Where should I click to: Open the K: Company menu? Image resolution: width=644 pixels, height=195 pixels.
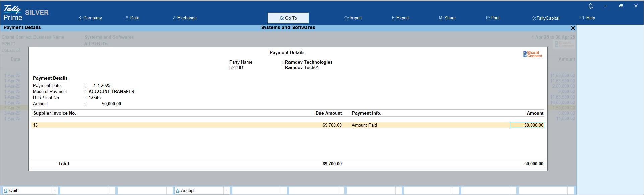90,18
